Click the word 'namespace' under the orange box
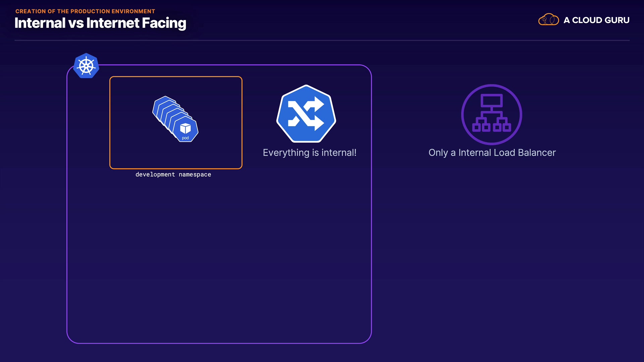Image resolution: width=644 pixels, height=362 pixels. (195, 174)
